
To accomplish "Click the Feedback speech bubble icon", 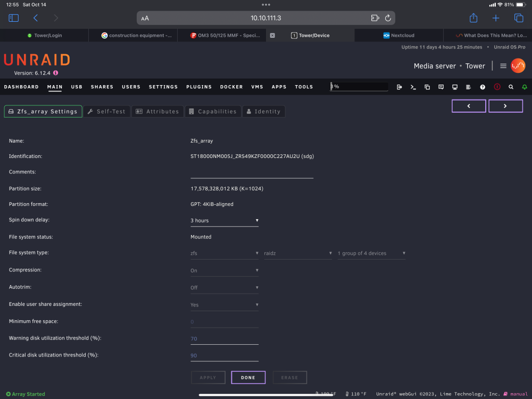I will click(x=441, y=87).
